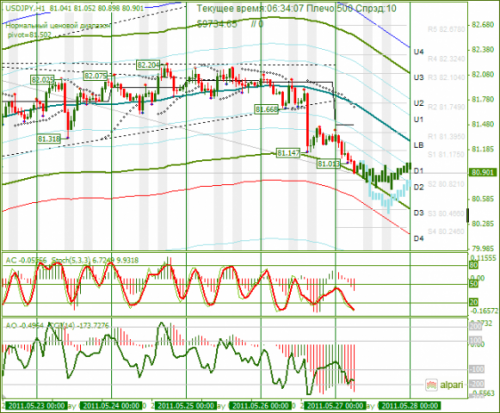The height and width of the screenshot is (413, 500).
Task: Click 80.285 on the price axis
Action: (x=483, y=224)
